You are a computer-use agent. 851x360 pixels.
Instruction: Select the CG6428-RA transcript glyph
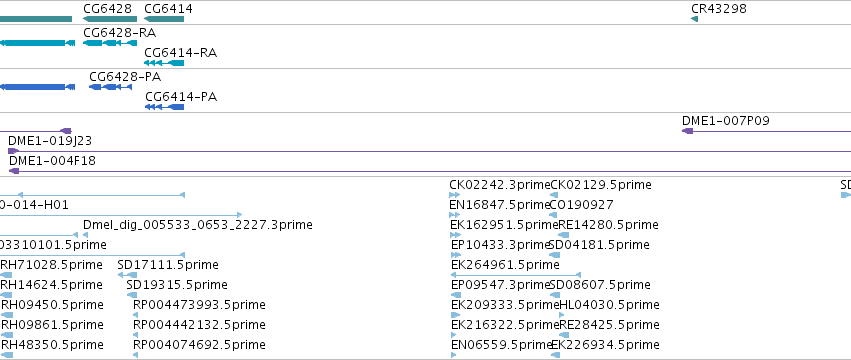point(110,42)
